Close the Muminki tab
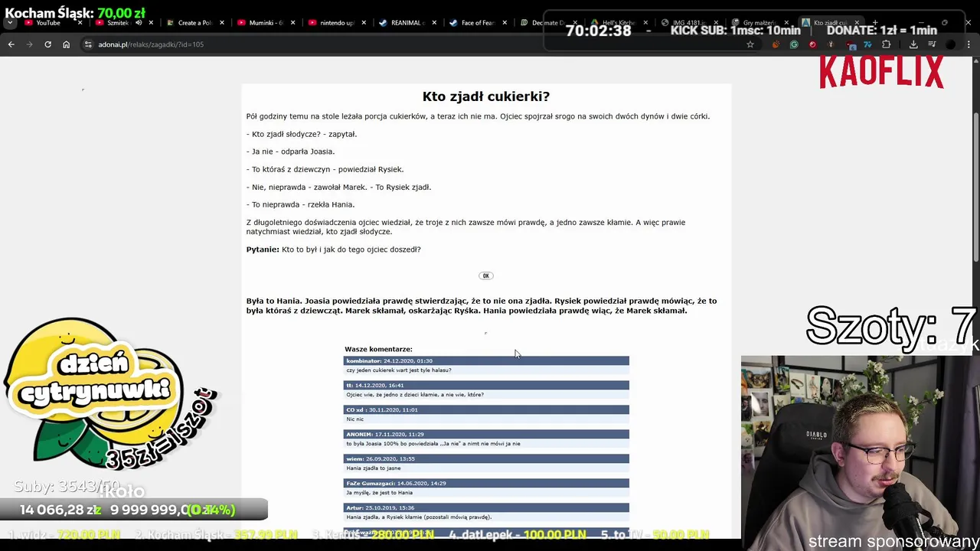The image size is (980, 551). click(293, 23)
